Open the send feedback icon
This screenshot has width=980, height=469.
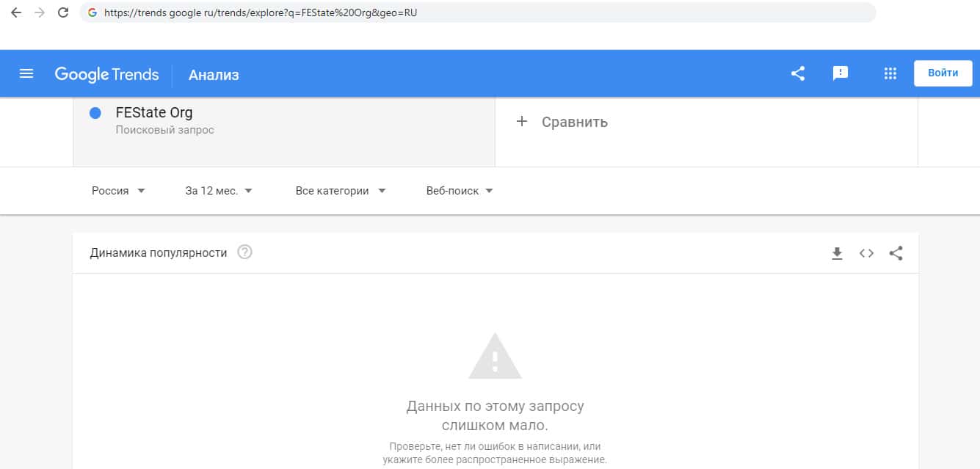841,73
